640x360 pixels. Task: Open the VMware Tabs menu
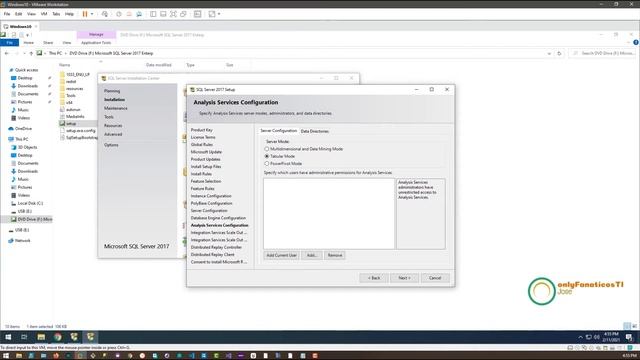click(x=56, y=14)
